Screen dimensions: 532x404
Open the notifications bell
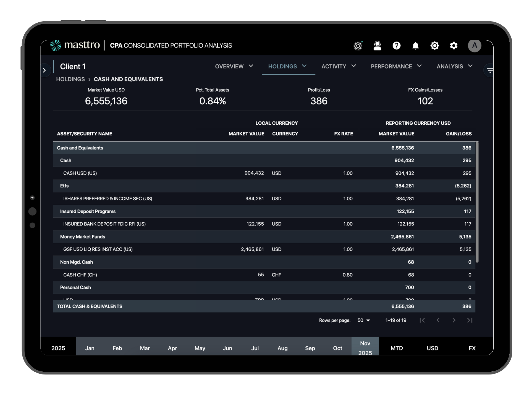click(415, 46)
